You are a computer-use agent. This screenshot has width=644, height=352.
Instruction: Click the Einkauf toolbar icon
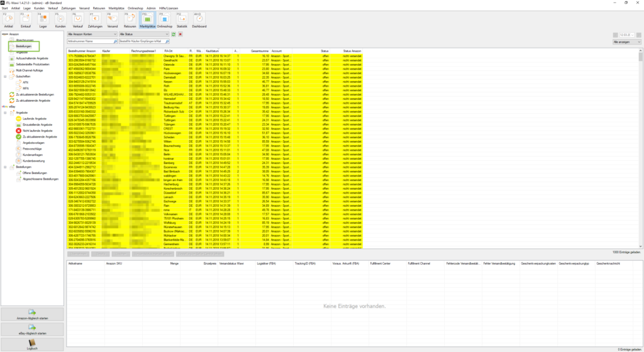(26, 21)
